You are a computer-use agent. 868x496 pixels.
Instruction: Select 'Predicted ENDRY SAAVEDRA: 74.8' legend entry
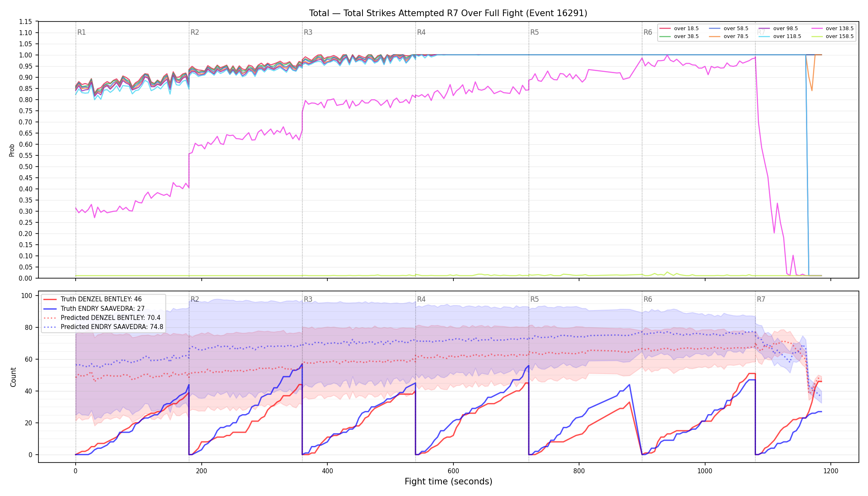tap(112, 327)
